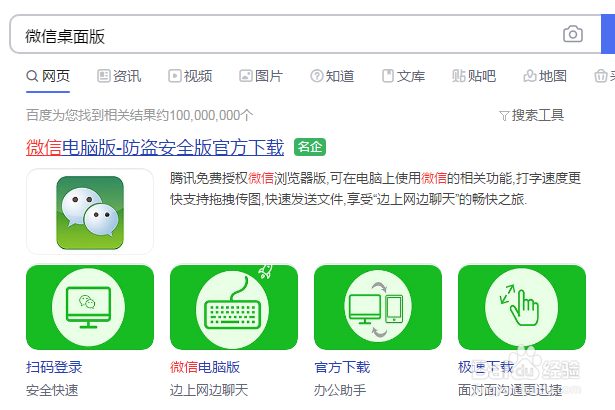Click the search box containing 微信桌面版
The height and width of the screenshot is (410, 615).
tap(305, 35)
